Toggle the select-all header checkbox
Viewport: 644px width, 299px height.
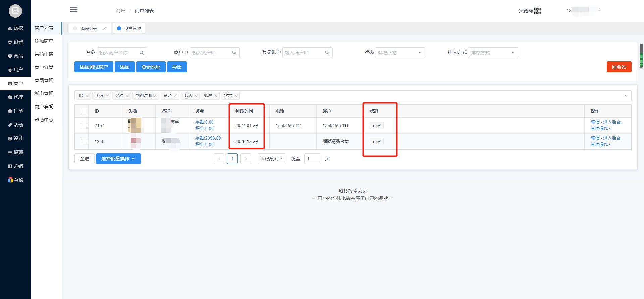[84, 111]
